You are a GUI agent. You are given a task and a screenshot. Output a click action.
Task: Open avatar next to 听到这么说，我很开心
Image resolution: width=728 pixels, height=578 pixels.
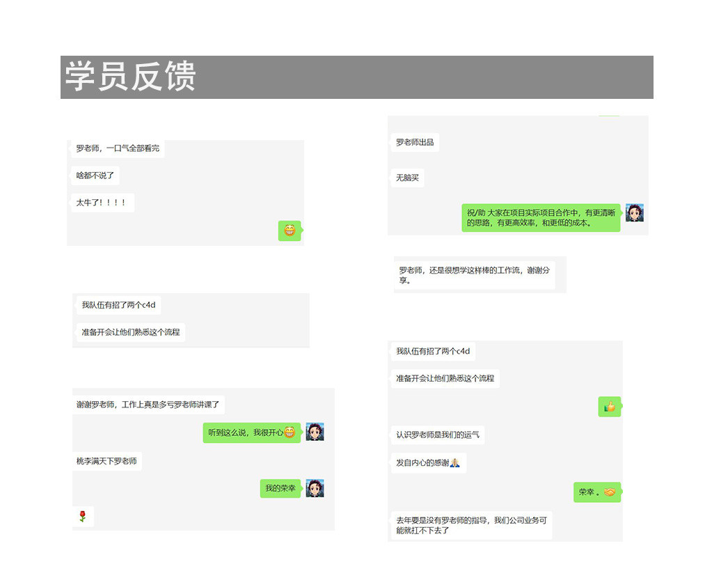click(315, 432)
